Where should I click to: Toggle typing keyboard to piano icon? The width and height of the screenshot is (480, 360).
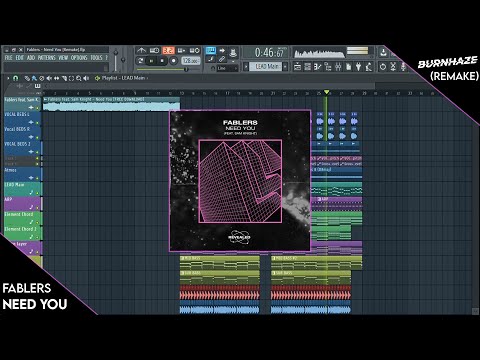coord(210,50)
